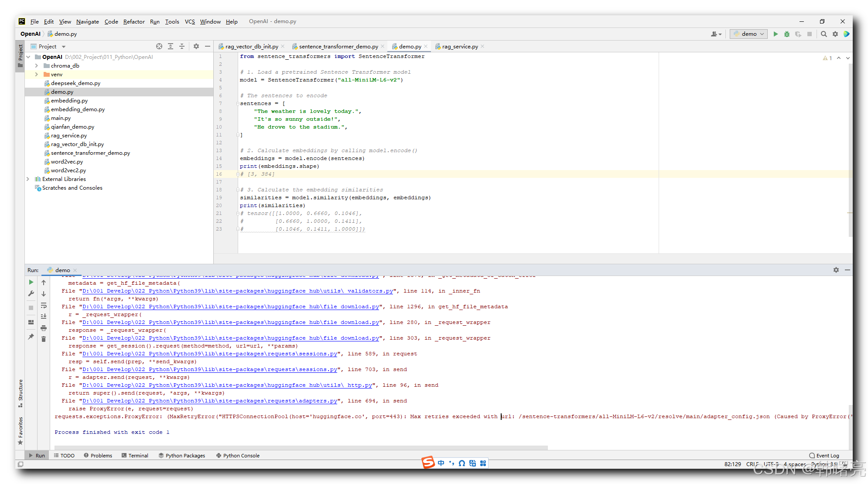Open Run panel settings gear
The image size is (868, 484).
(836, 270)
